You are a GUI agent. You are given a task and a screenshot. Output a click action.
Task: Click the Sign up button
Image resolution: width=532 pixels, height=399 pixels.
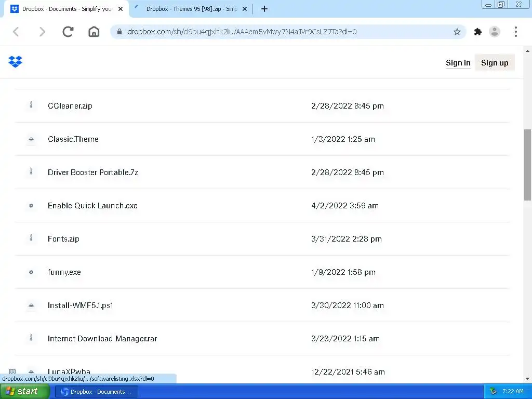tap(495, 63)
